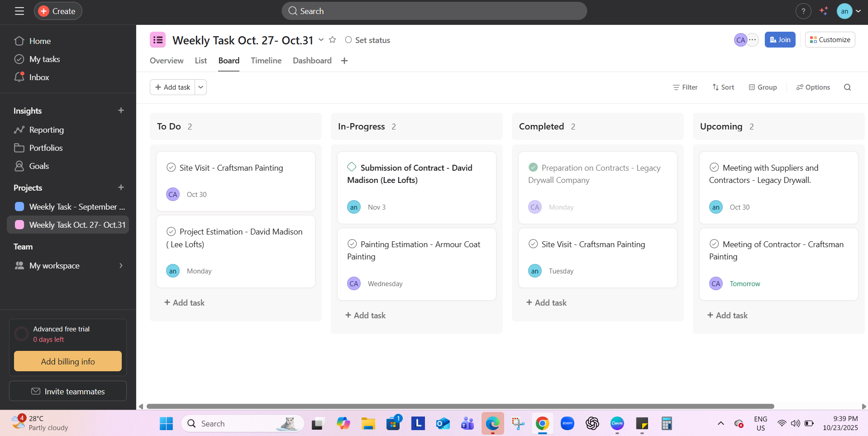Open Add task dropdown arrow

tap(201, 87)
